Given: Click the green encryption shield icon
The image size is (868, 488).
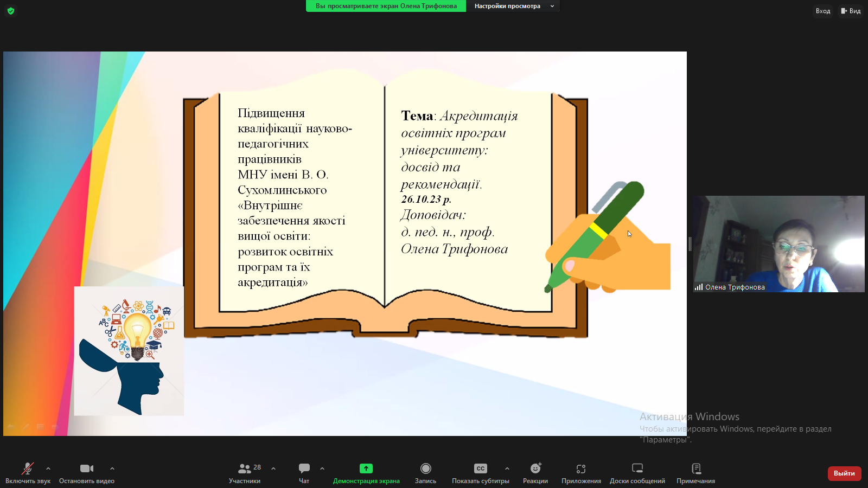Looking at the screenshot, I should (x=11, y=11).
